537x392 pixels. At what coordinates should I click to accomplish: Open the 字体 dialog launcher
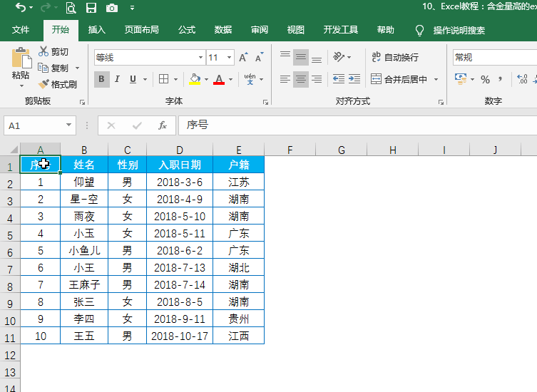point(265,102)
